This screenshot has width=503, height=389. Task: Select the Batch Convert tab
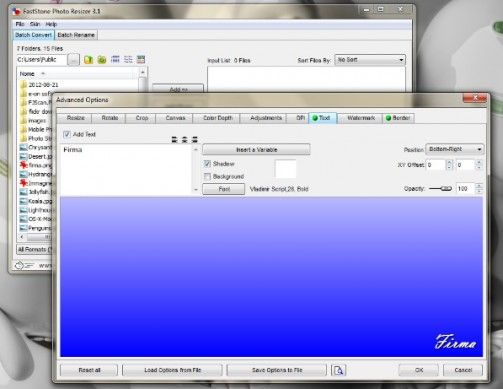(x=33, y=35)
